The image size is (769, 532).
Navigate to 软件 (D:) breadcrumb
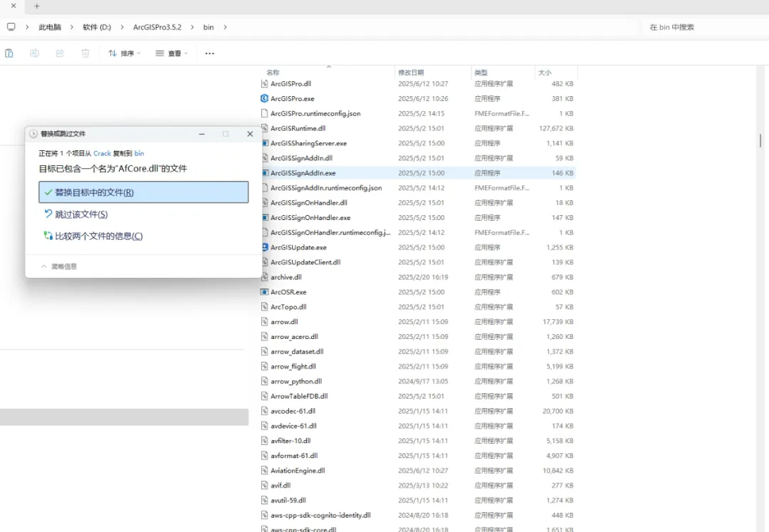coord(97,27)
